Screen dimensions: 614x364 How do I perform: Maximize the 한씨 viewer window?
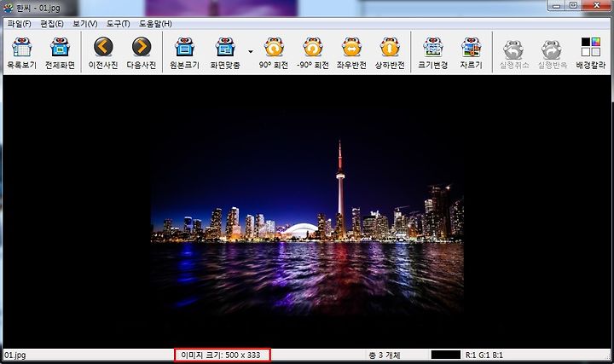573,5
